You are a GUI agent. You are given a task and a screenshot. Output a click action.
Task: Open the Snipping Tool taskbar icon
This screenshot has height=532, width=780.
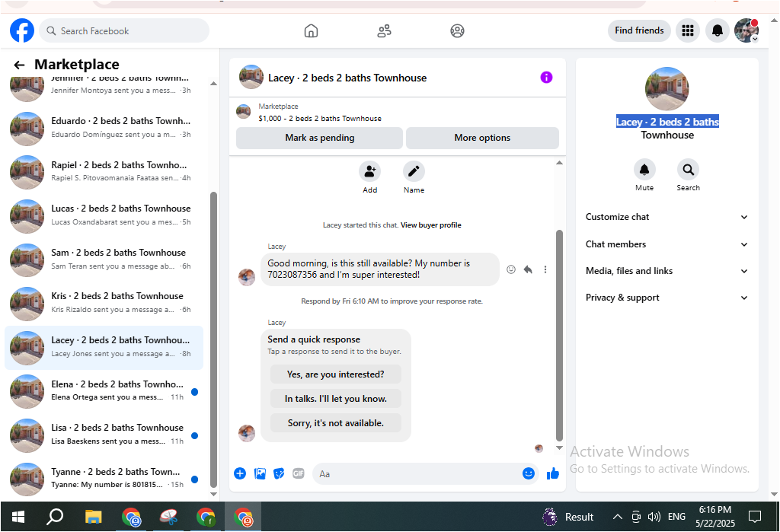[168, 517]
